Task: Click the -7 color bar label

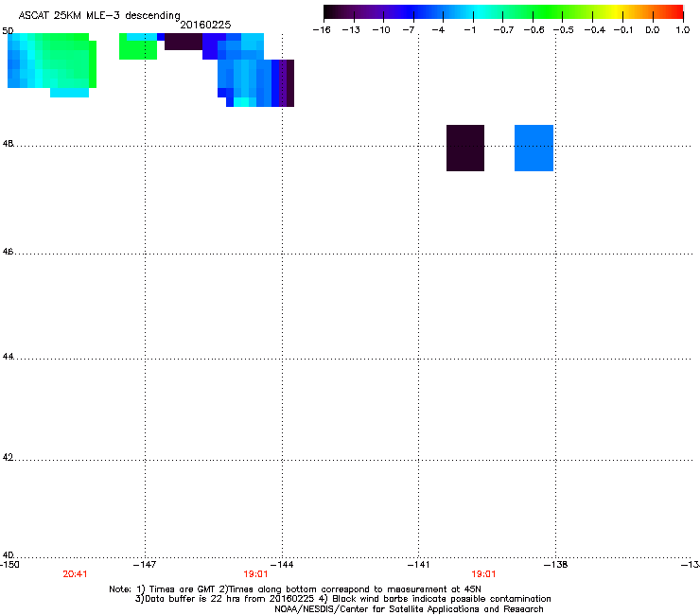Action: coord(409,30)
